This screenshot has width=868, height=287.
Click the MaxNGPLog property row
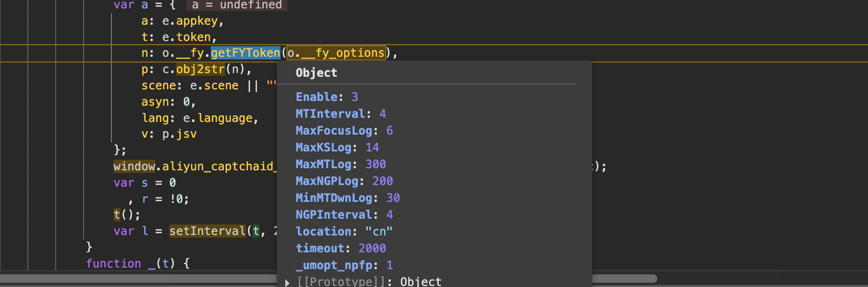point(344,181)
